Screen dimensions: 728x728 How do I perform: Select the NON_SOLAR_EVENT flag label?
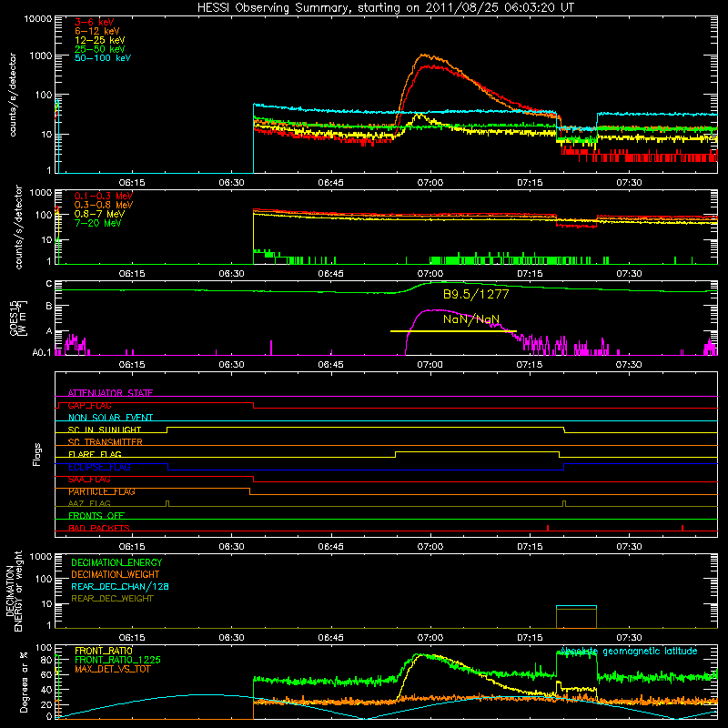(x=110, y=418)
